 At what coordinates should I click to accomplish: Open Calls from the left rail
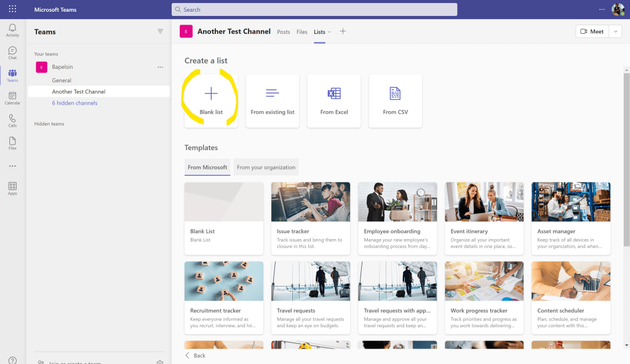tap(12, 121)
